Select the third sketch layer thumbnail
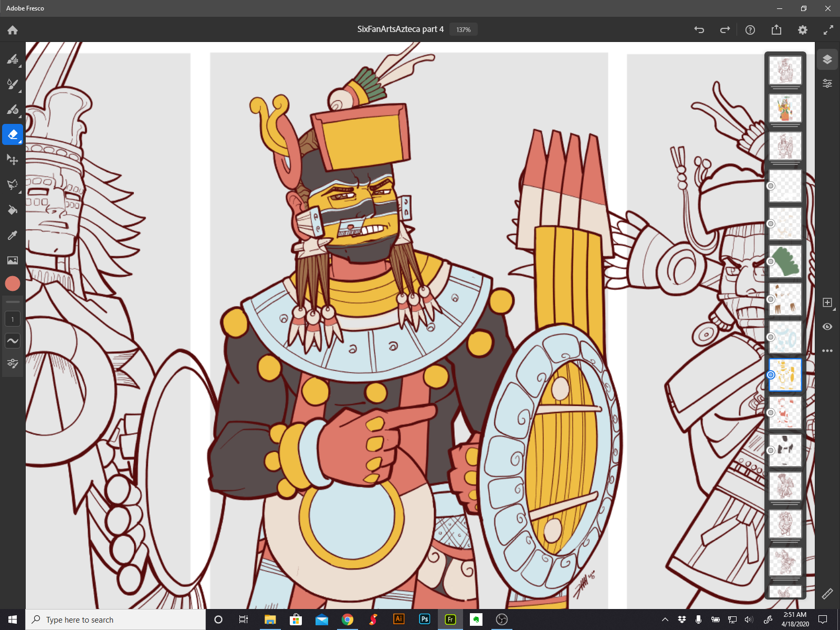The width and height of the screenshot is (840, 630). pyautogui.click(x=785, y=145)
